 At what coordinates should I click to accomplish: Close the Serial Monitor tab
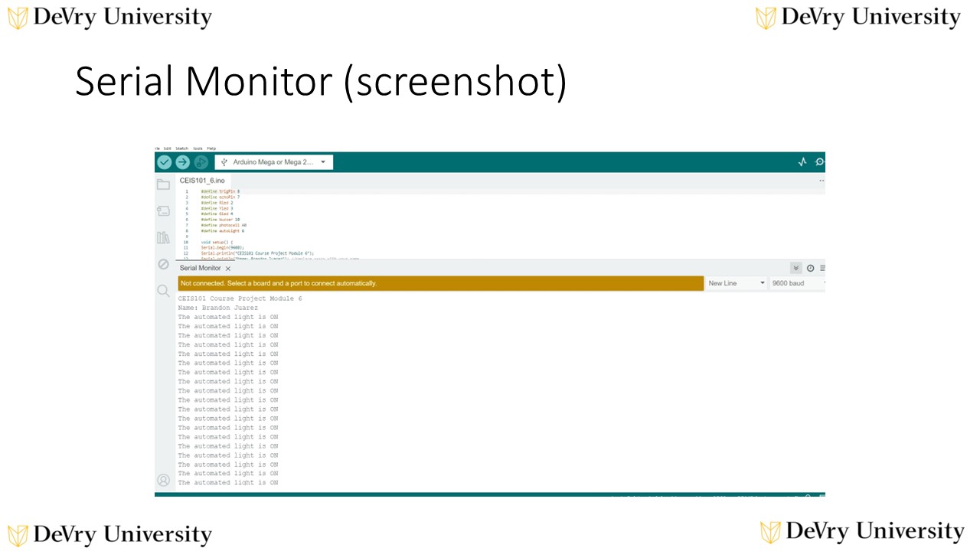pyautogui.click(x=228, y=269)
